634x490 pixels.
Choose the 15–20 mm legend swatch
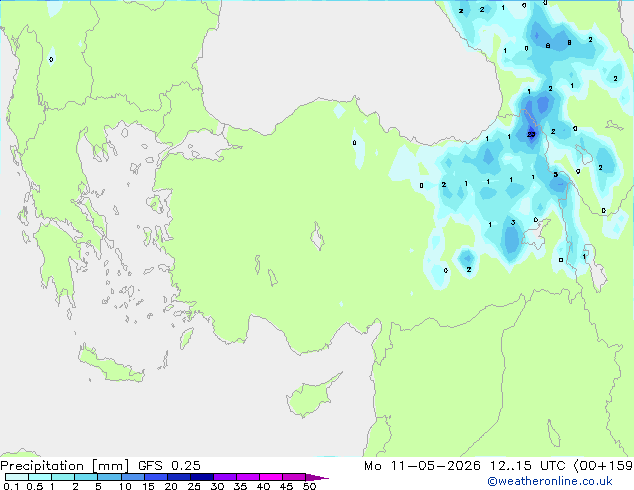[155, 477]
